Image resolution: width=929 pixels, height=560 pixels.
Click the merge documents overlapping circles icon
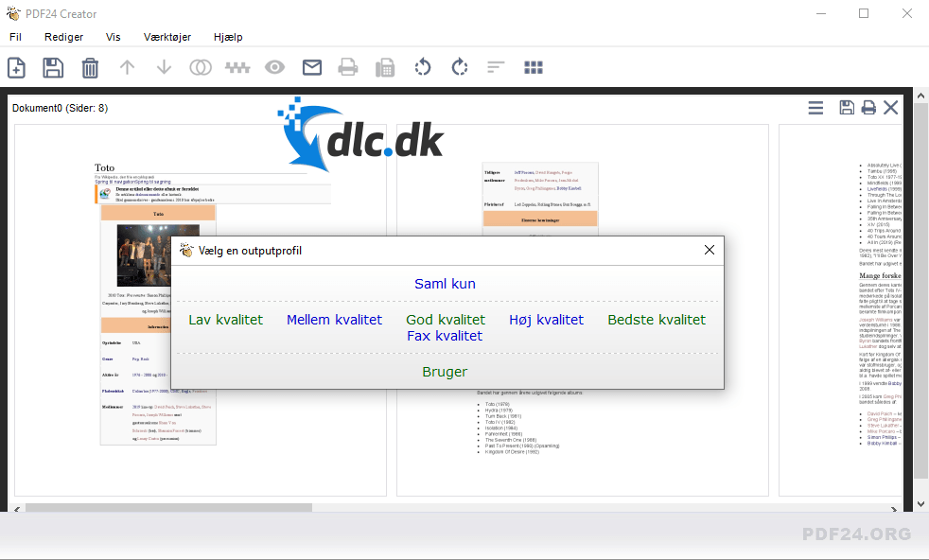pos(201,67)
